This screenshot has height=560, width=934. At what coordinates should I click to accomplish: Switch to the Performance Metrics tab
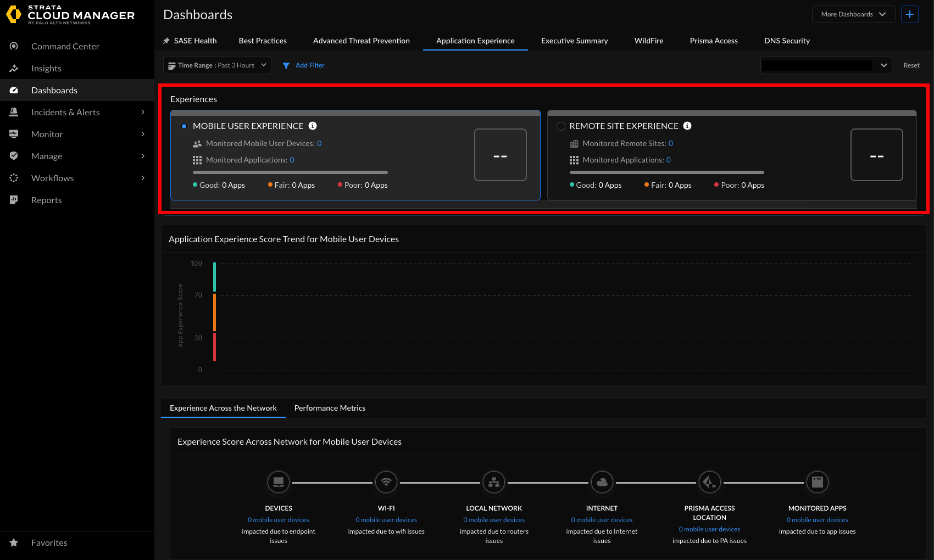[x=330, y=408]
